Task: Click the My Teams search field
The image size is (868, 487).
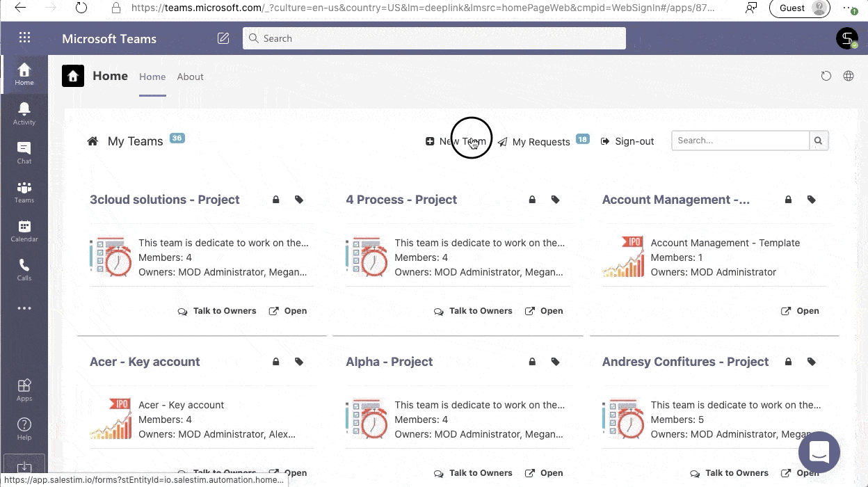Action: (740, 141)
